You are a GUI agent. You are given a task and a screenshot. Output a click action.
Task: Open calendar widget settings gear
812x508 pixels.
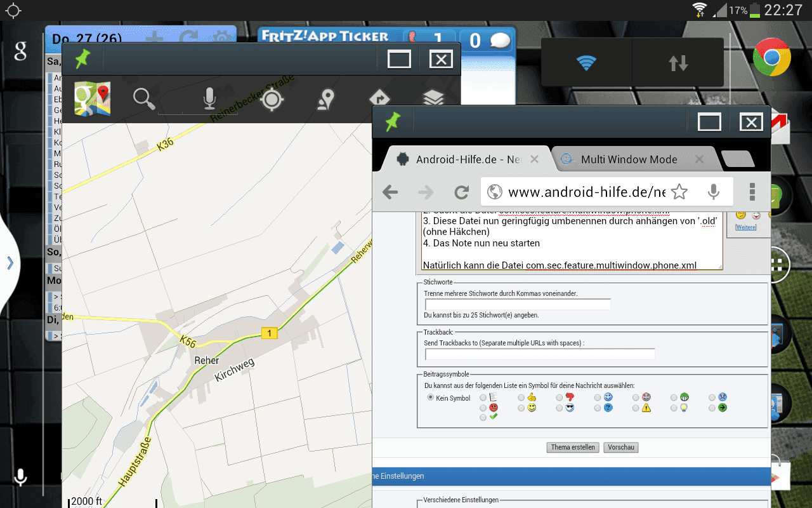[x=222, y=38]
